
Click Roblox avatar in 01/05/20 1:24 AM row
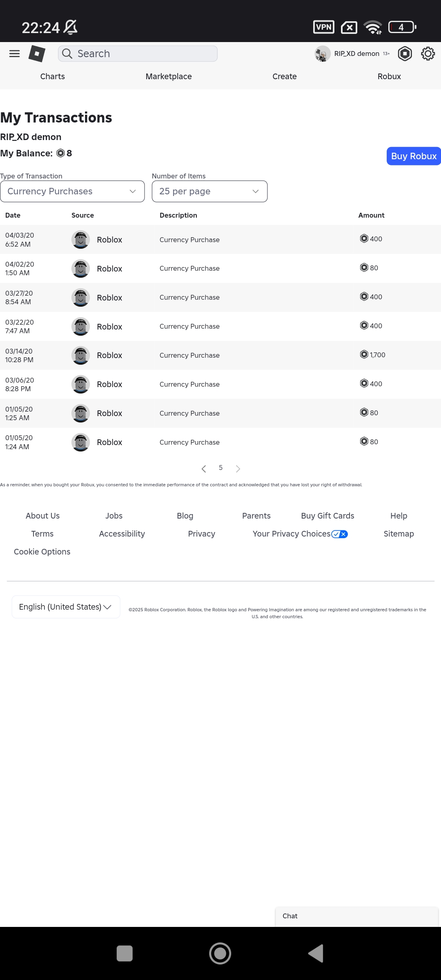coord(80,442)
